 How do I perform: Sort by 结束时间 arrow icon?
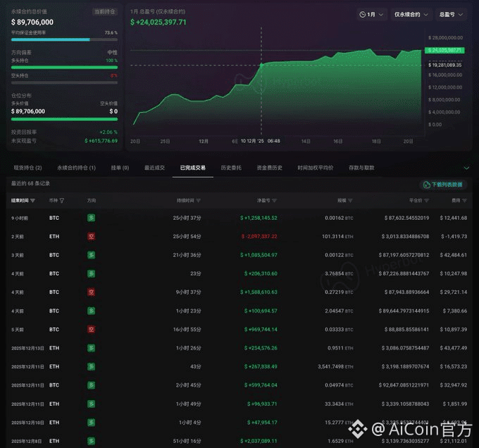click(32, 201)
